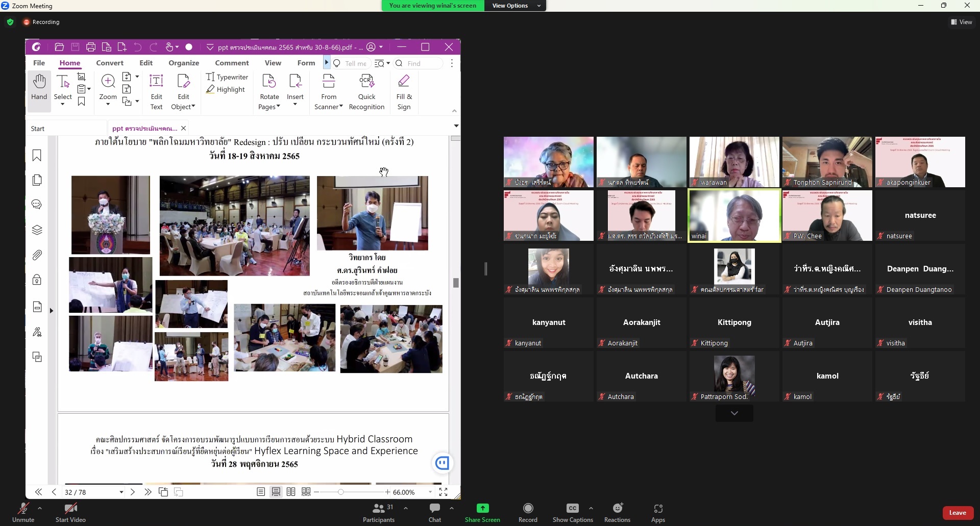Image resolution: width=980 pixels, height=526 pixels.
Task: Open the bookmarks panel in sidebar
Action: tap(37, 156)
